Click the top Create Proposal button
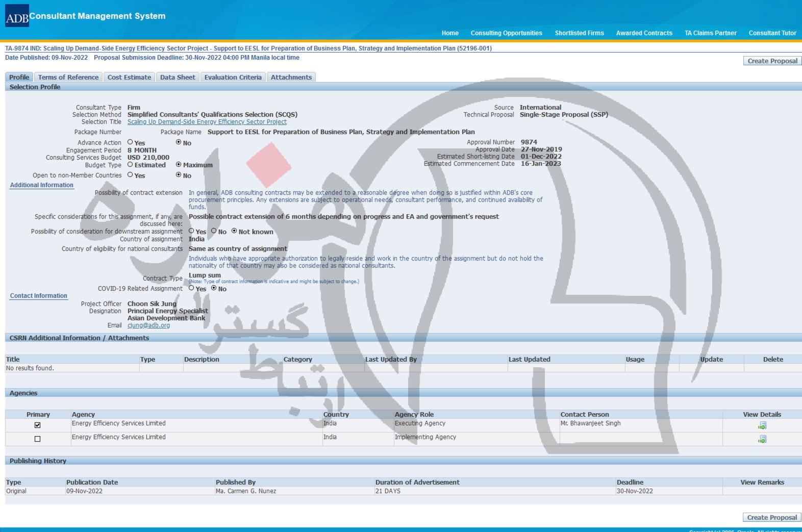This screenshot has height=532, width=802. 772,61
